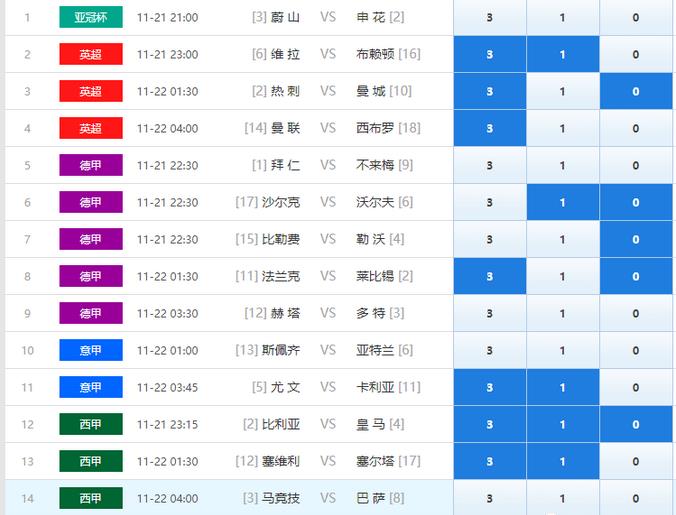Select the 3 option for 拜仁 vs 不来梅

490,165
